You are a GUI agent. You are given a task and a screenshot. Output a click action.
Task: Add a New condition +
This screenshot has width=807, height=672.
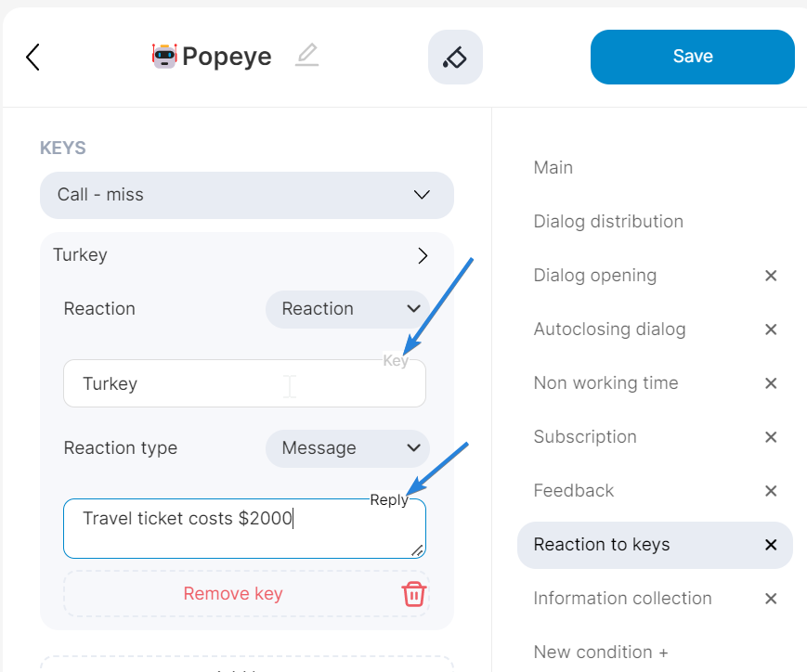(x=601, y=653)
